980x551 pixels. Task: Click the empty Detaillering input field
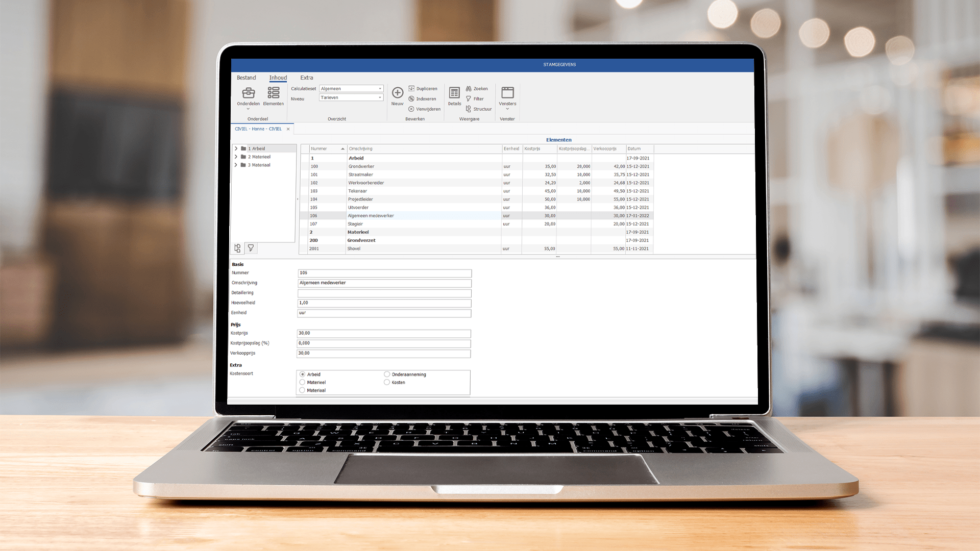[x=384, y=293]
